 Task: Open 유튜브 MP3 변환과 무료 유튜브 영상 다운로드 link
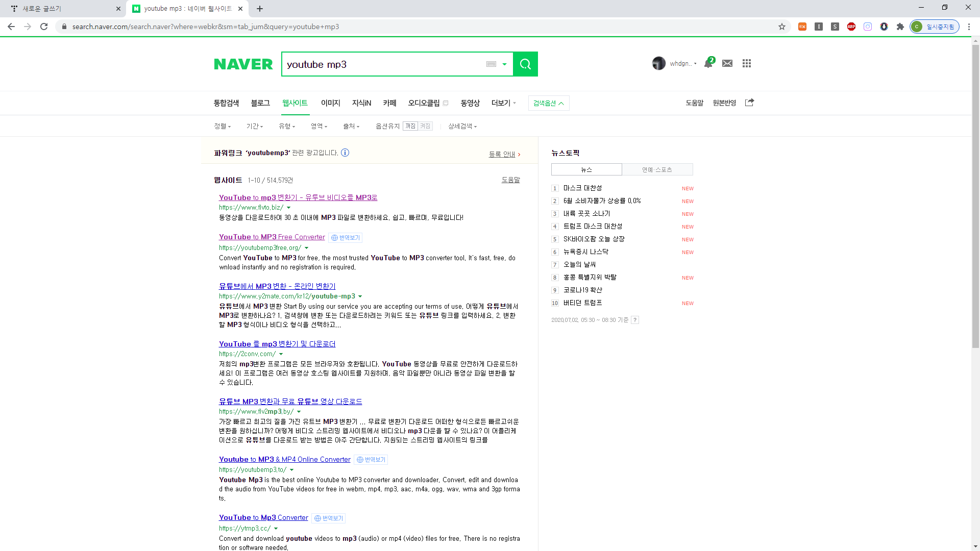(x=290, y=402)
